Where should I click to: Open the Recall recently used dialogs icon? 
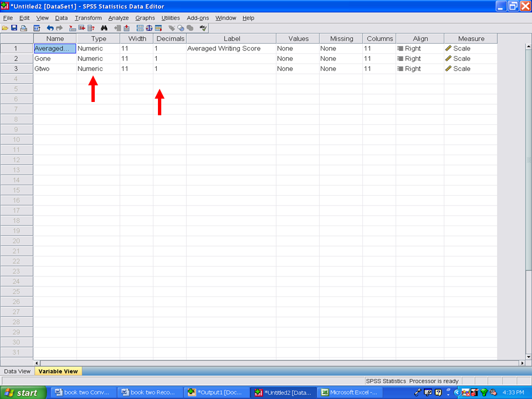click(x=37, y=28)
